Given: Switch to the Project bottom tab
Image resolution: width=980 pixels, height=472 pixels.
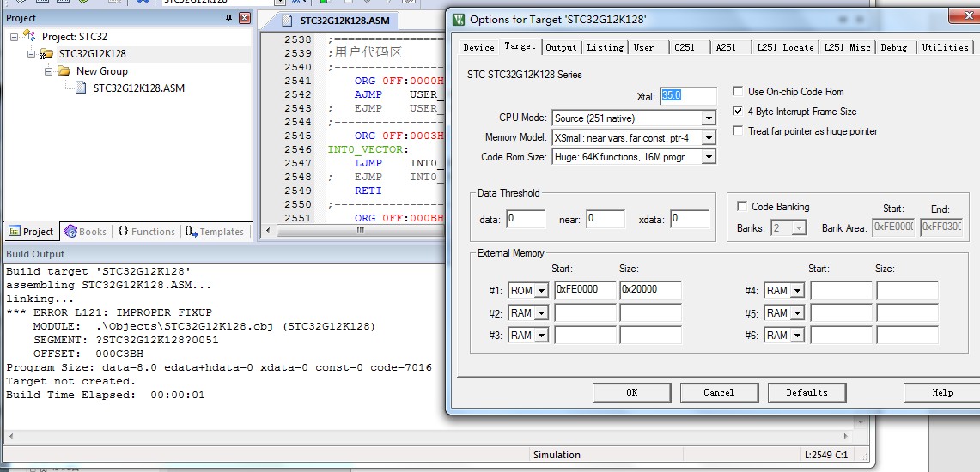Looking at the screenshot, I should point(31,232).
